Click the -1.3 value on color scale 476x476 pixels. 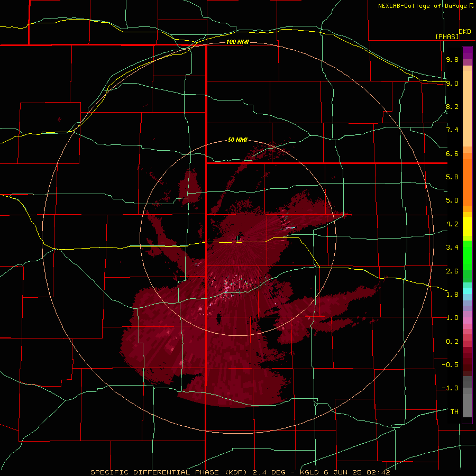[450, 388]
